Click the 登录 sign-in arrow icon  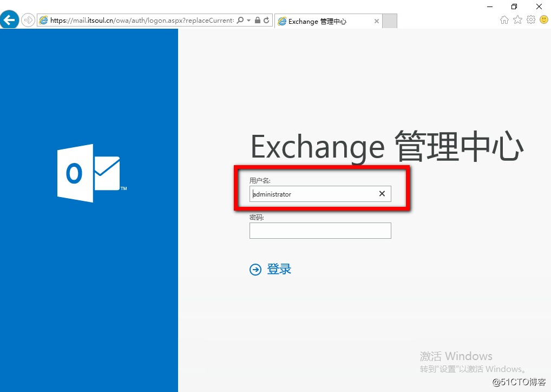pyautogui.click(x=255, y=270)
